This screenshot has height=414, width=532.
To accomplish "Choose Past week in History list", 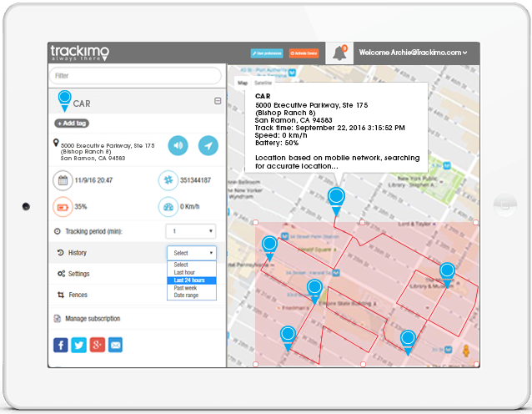I will pyautogui.click(x=192, y=288).
